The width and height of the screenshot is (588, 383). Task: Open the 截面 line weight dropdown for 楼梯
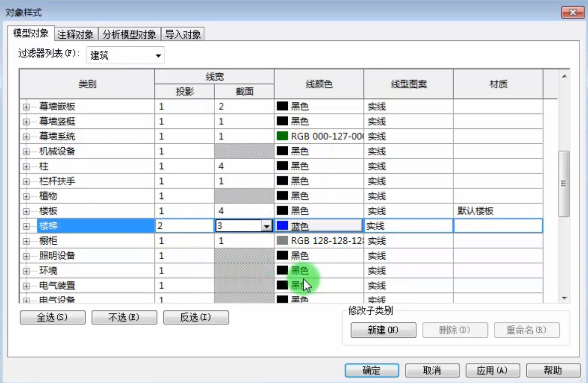click(266, 226)
